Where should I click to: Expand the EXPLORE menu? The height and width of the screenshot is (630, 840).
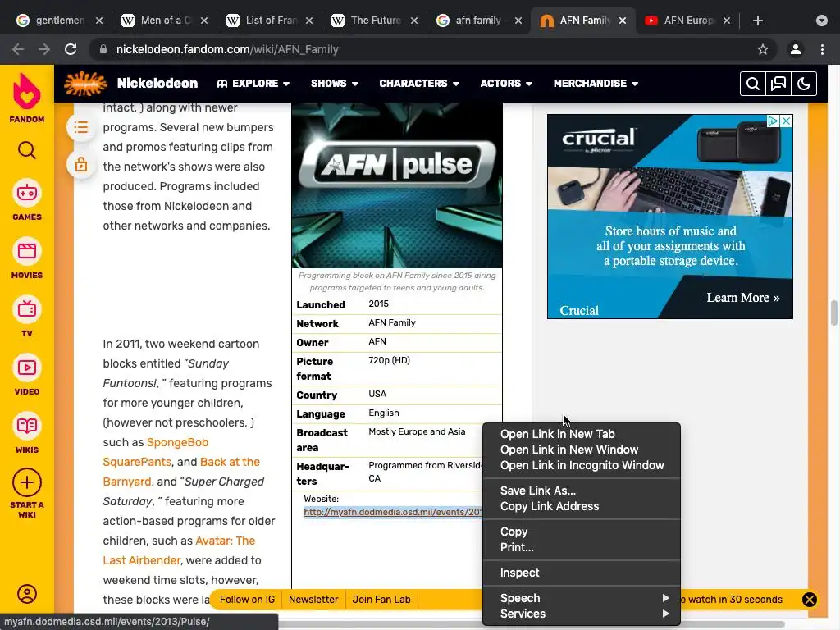[x=253, y=84]
